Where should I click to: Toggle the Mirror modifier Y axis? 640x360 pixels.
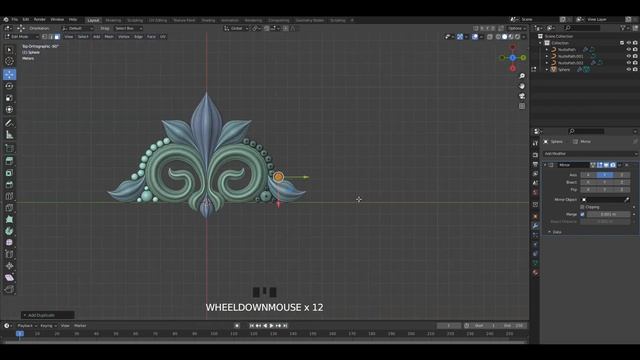click(605, 175)
